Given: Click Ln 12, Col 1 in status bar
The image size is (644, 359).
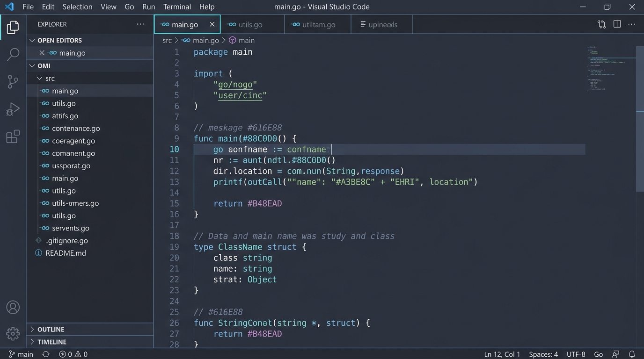Looking at the screenshot, I should click(x=502, y=354).
